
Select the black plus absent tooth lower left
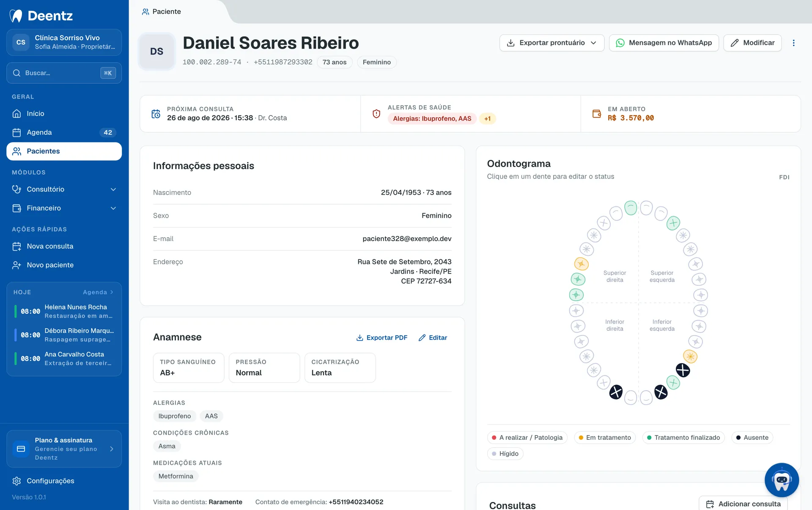683,370
